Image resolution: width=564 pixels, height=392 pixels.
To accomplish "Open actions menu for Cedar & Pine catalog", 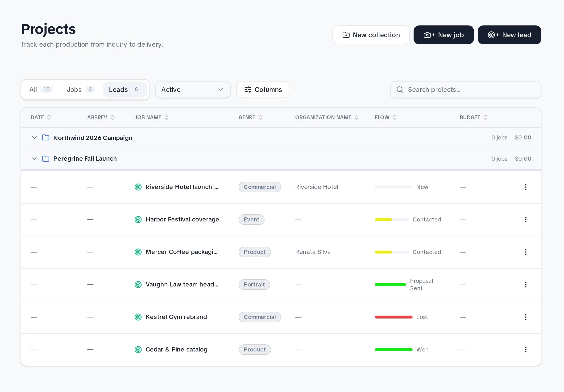I will pyautogui.click(x=525, y=350).
